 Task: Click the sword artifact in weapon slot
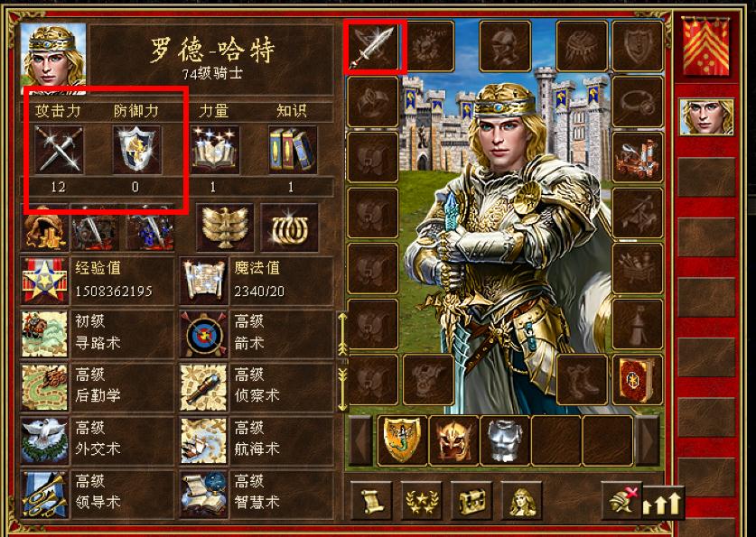pos(373,47)
